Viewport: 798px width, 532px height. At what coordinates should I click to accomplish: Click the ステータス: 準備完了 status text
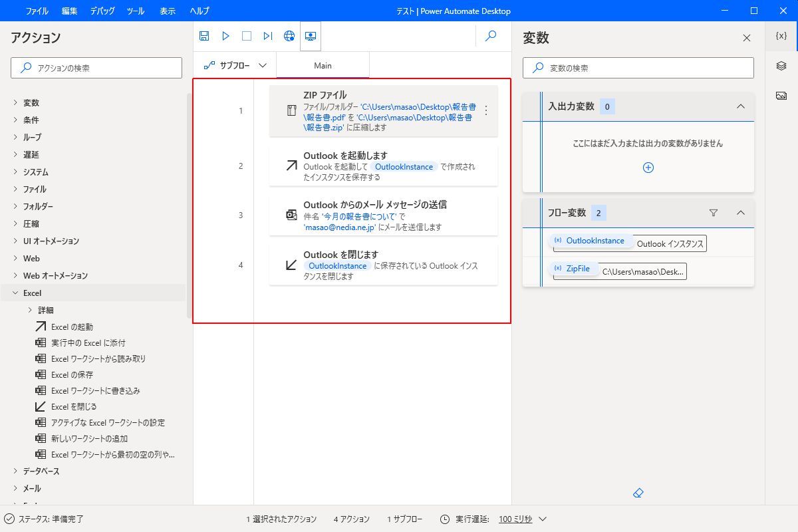pyautogui.click(x=51, y=519)
